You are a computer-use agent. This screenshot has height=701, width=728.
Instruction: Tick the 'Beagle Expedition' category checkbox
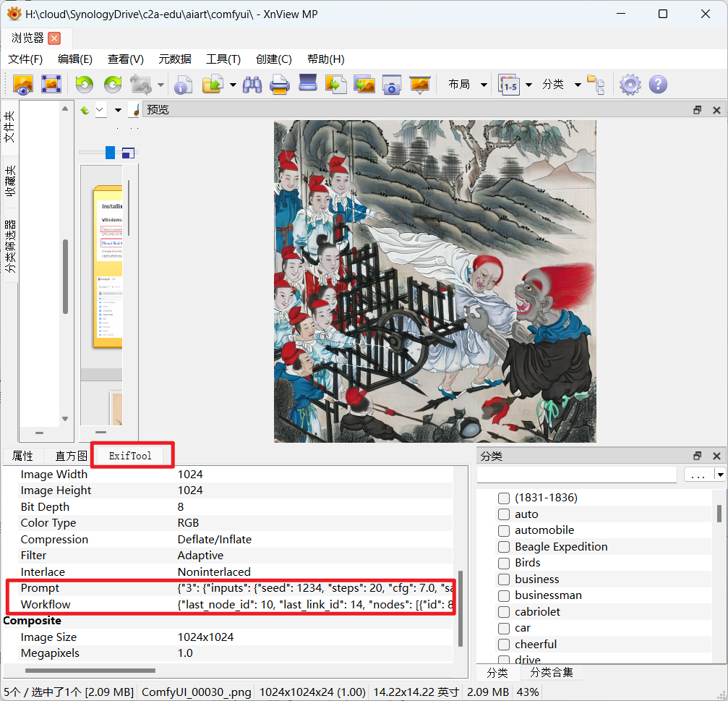[504, 547]
